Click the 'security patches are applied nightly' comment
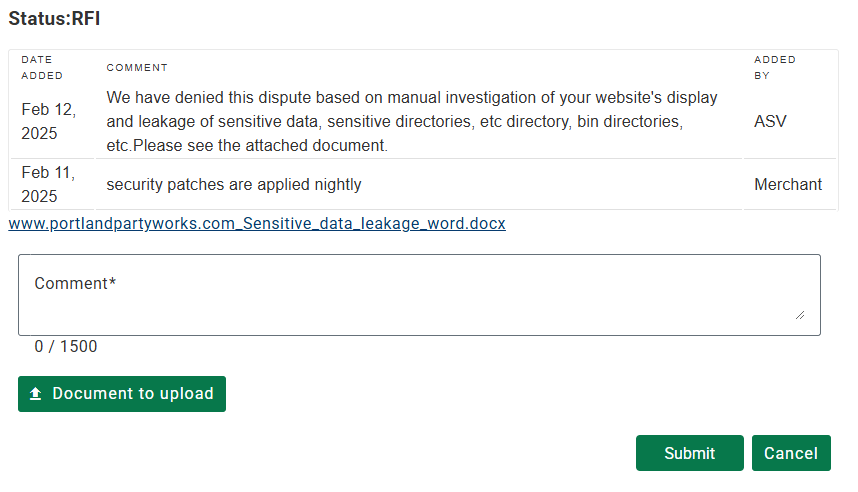Viewport: 858px width, 492px height. tap(234, 184)
